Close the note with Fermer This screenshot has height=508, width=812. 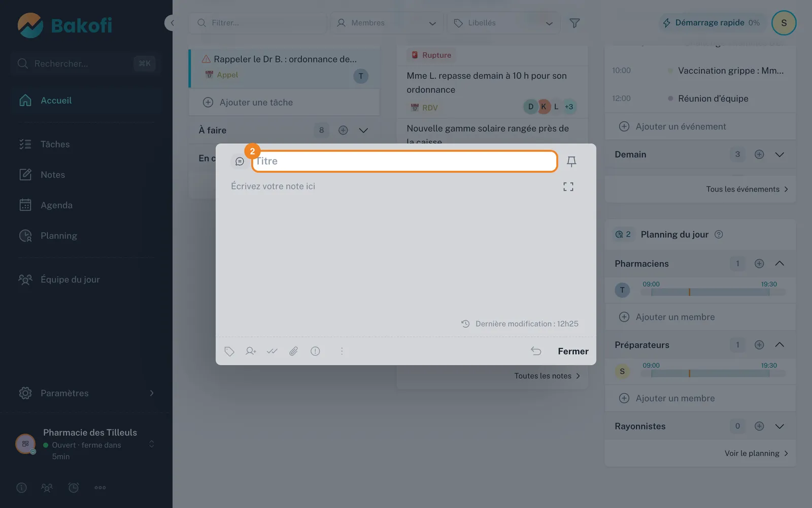tap(573, 351)
